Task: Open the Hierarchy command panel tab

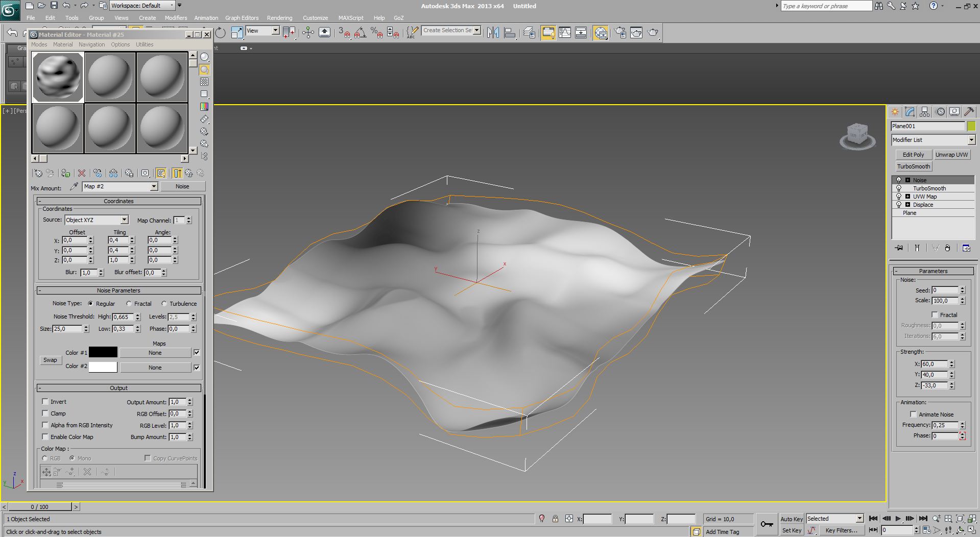Action: tap(924, 112)
